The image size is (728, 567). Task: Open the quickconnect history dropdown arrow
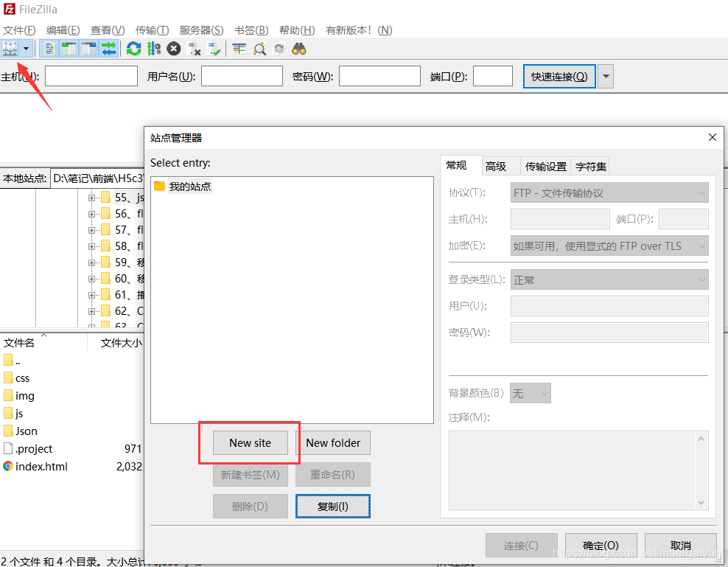click(606, 76)
